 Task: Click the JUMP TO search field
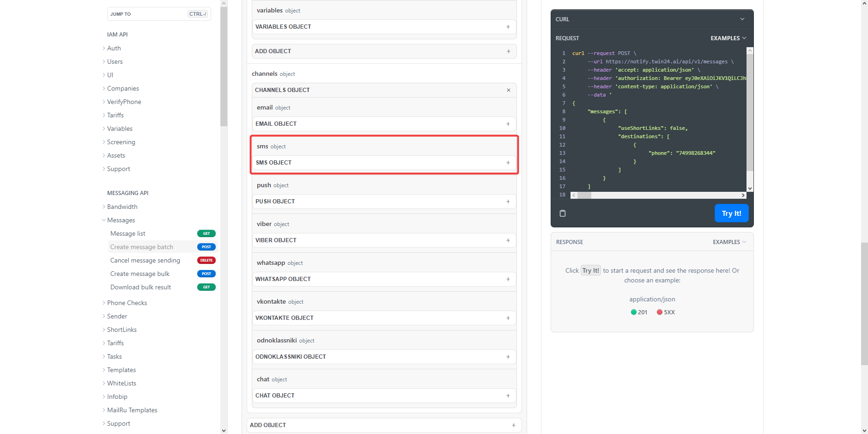pyautogui.click(x=159, y=14)
